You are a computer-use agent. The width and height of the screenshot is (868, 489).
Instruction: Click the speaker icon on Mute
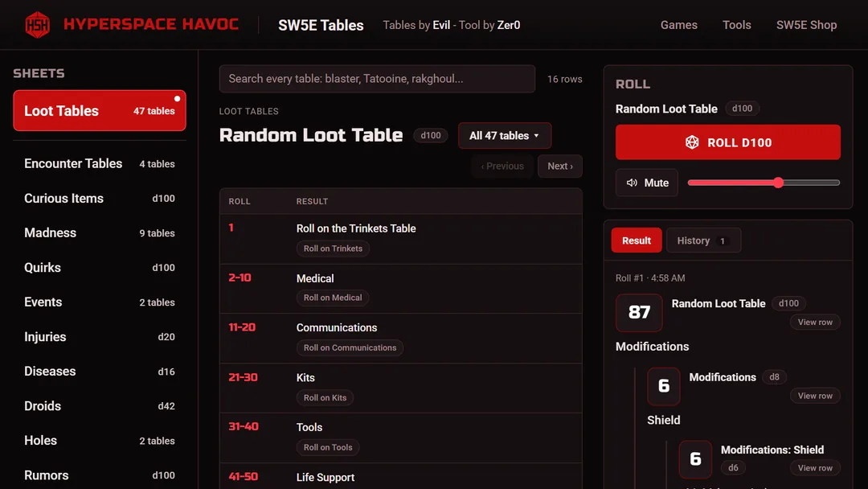pyautogui.click(x=632, y=183)
